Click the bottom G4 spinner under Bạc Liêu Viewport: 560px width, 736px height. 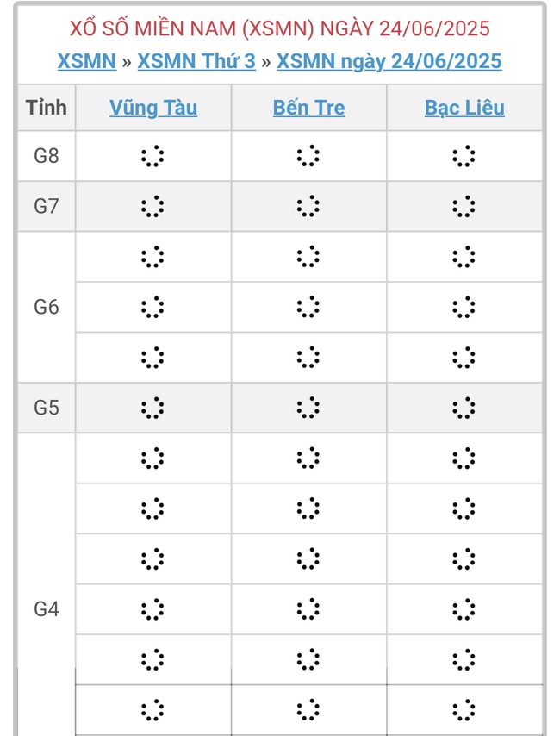pos(465,711)
